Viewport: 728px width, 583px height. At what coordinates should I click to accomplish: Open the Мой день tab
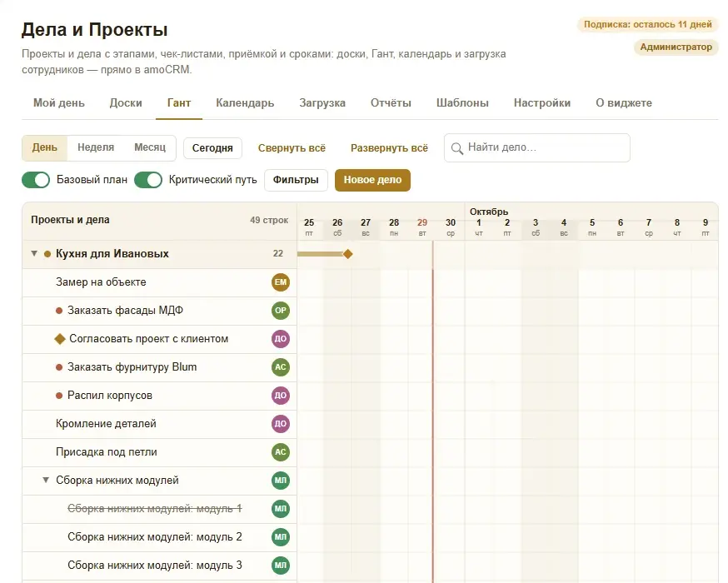point(59,103)
